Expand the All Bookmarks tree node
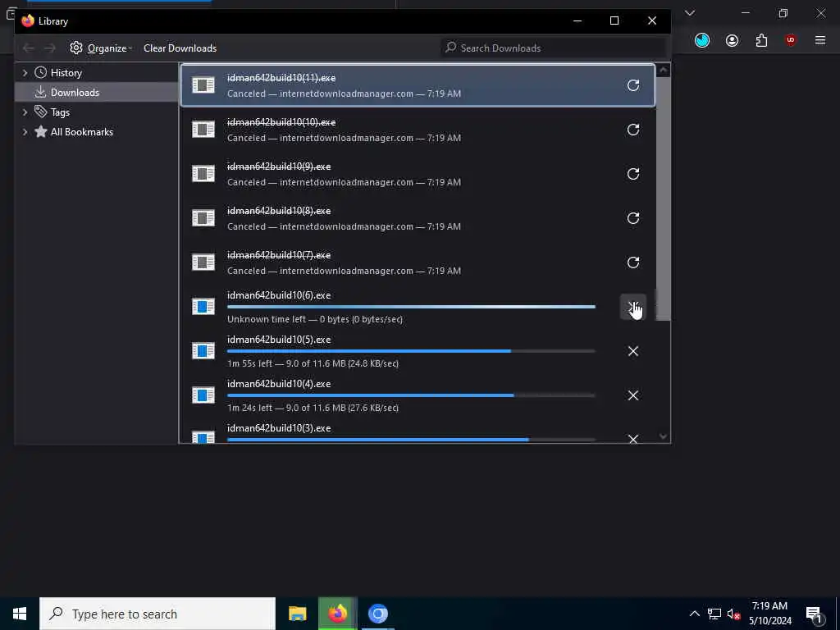Screen dimensions: 840x630 [x=25, y=132]
